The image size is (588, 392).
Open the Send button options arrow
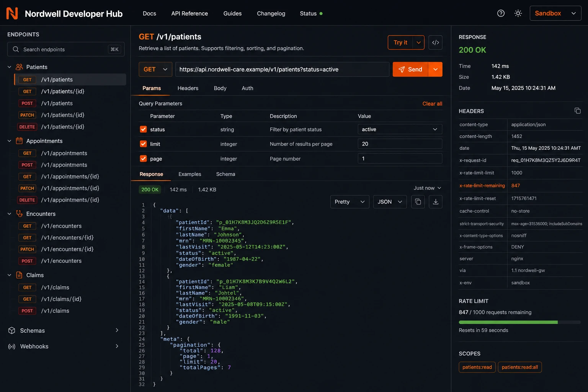point(435,69)
